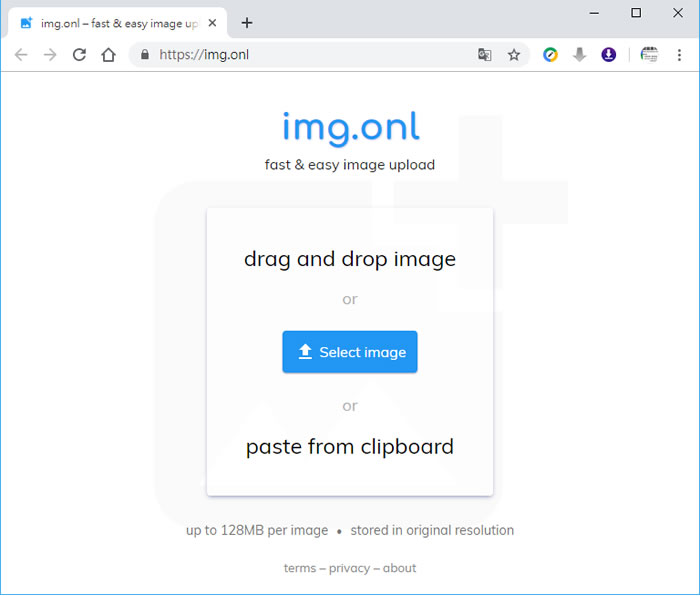The width and height of the screenshot is (700, 596).
Task: Open the terms link
Action: click(299, 568)
